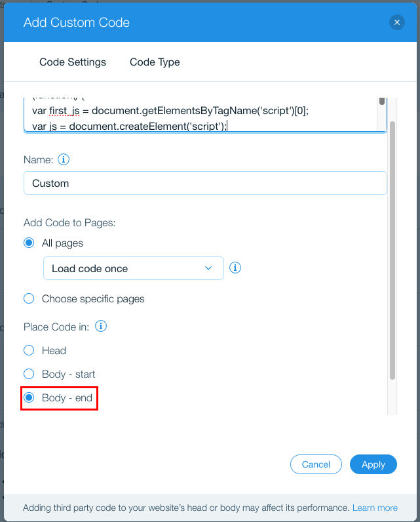The height and width of the screenshot is (522, 420).
Task: Switch to the Code Type tab
Action: coord(155,62)
